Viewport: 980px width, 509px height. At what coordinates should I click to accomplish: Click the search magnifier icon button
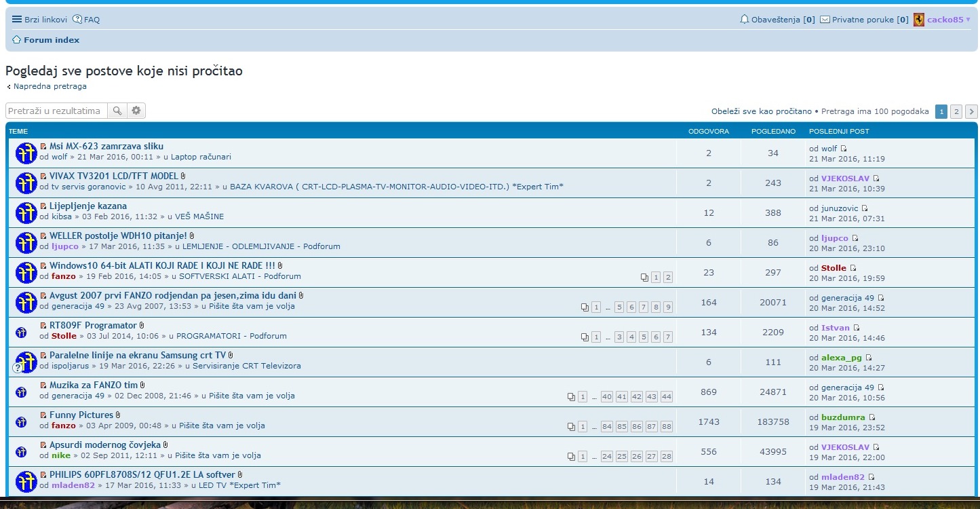(117, 111)
